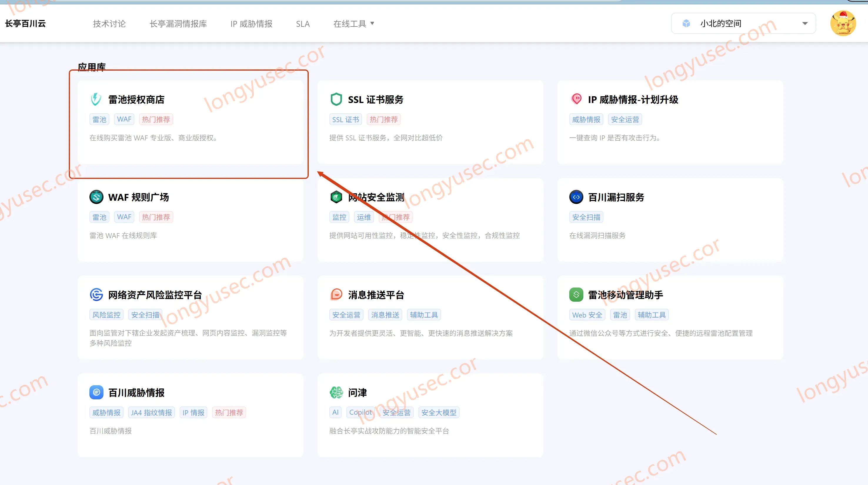Click the 百川威胁情报 blue IP icon
Image resolution: width=868 pixels, height=485 pixels.
click(96, 392)
